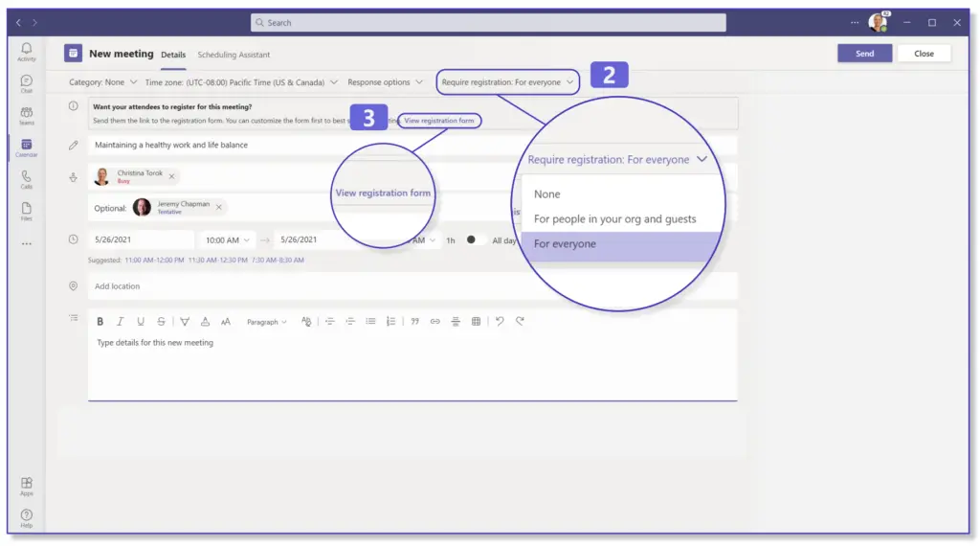Switch to the Details tab
The image size is (980, 546).
point(173,55)
